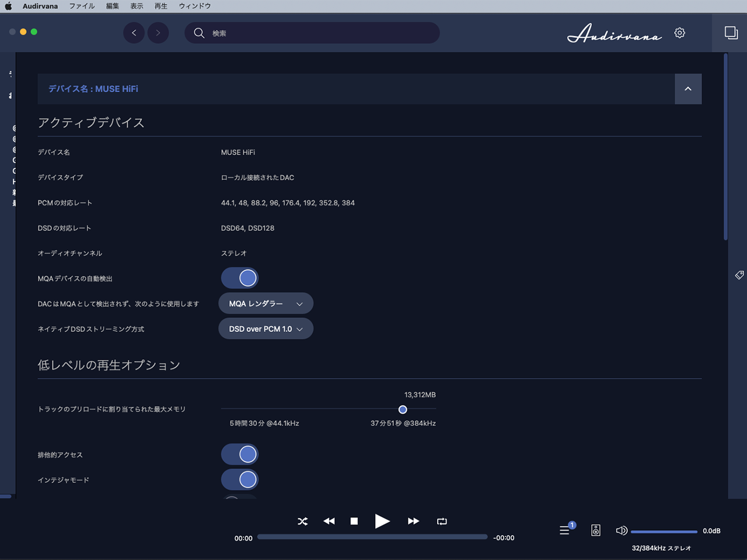Toggle MQAデバイスの自動検出 switch
The height and width of the screenshot is (560, 747).
tap(239, 278)
